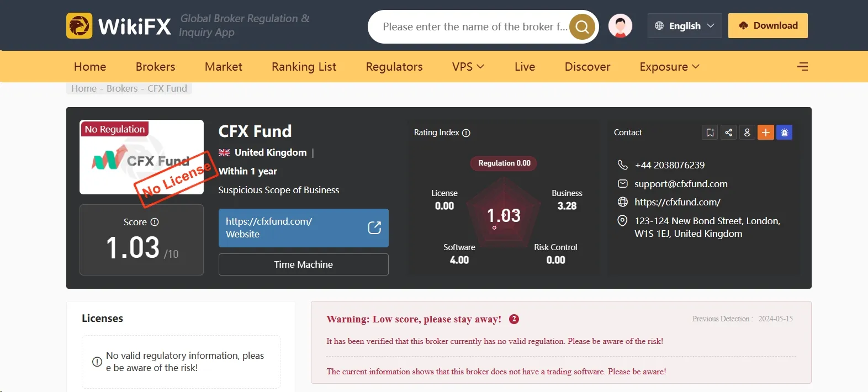Open the Ranking List tab
The height and width of the screenshot is (392, 868).
304,67
